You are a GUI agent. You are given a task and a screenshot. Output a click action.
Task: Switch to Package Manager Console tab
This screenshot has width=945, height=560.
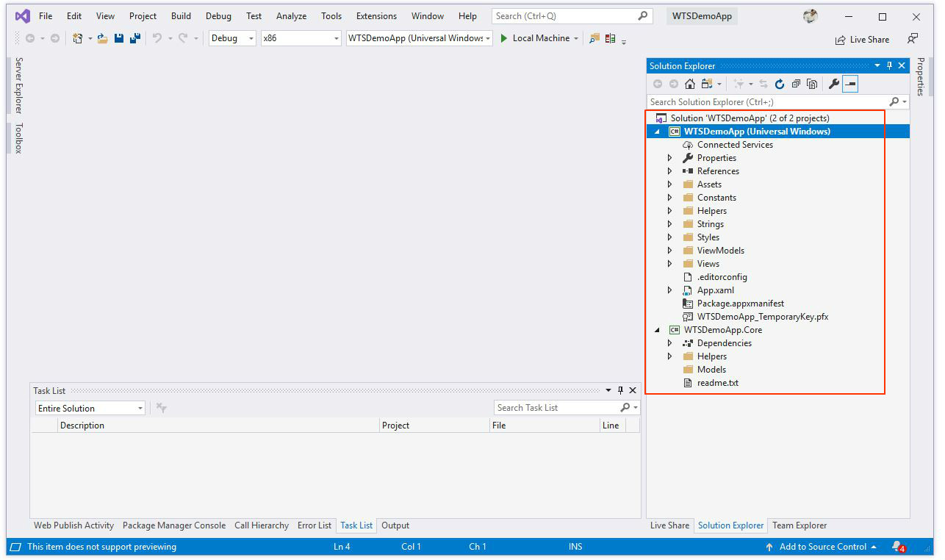tap(174, 525)
